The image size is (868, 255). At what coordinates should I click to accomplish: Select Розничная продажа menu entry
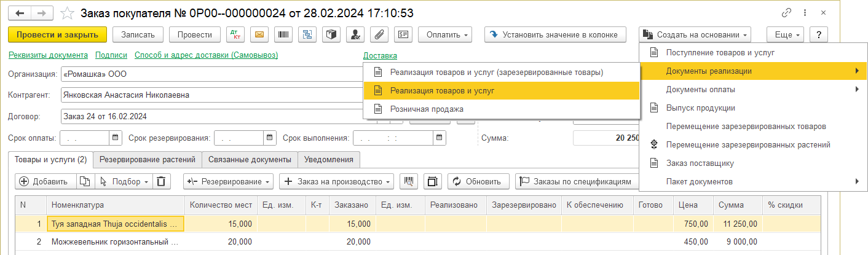427,109
